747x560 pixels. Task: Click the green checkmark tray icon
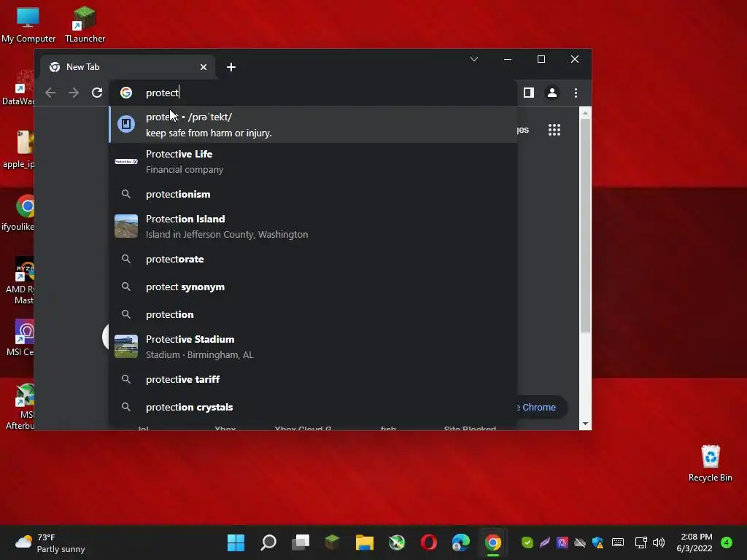527,542
